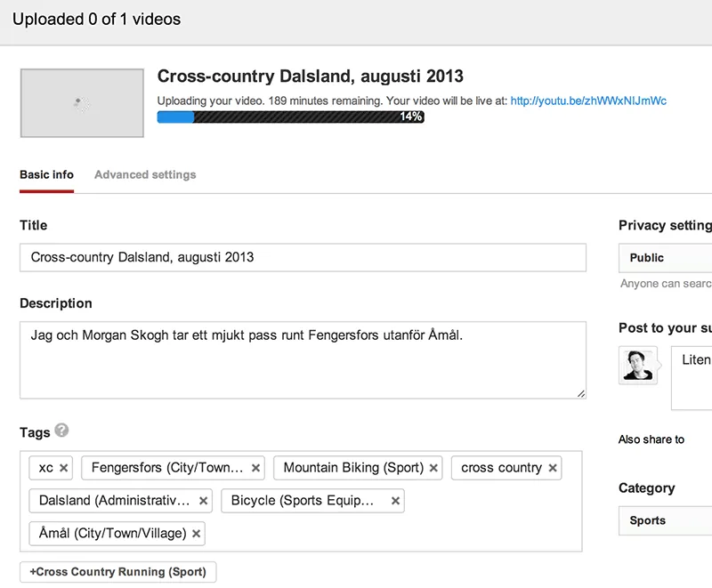Click the Fengersfors (City/Town… tag label
The image size is (712, 588).
pos(167,468)
